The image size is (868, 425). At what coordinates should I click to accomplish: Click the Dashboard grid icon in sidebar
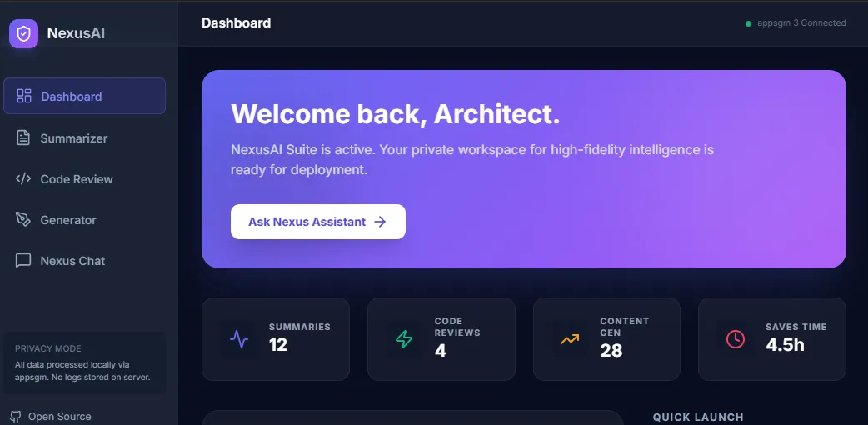click(x=24, y=96)
